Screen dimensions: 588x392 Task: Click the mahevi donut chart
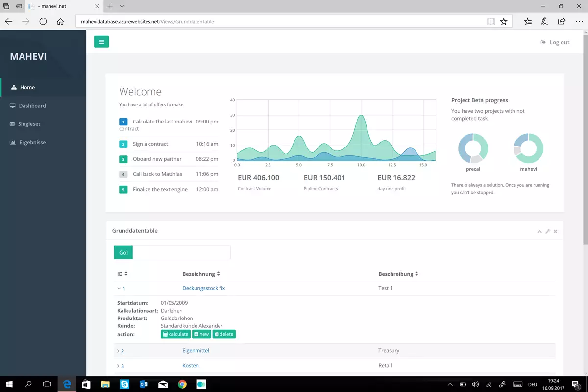(529, 148)
